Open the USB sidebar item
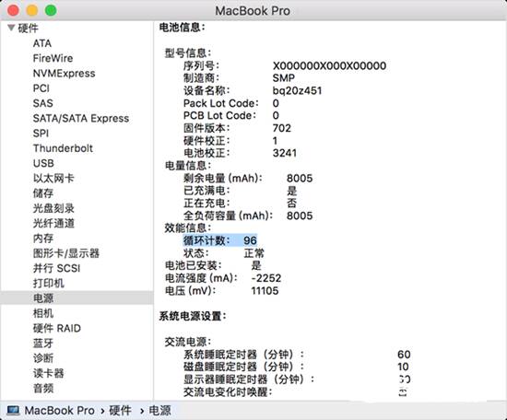 click(x=43, y=163)
